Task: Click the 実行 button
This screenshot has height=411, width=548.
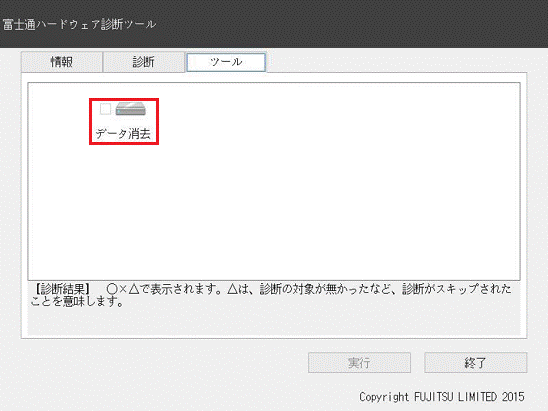Action: (x=359, y=363)
